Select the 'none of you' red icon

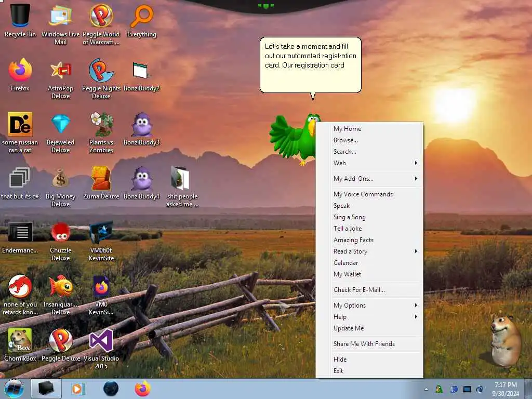(x=20, y=295)
